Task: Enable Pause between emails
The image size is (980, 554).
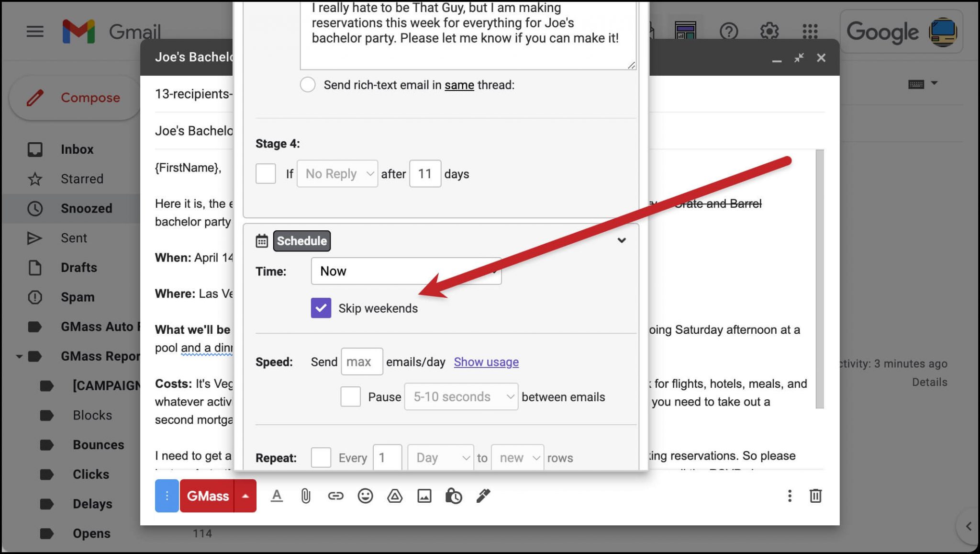Action: tap(350, 396)
